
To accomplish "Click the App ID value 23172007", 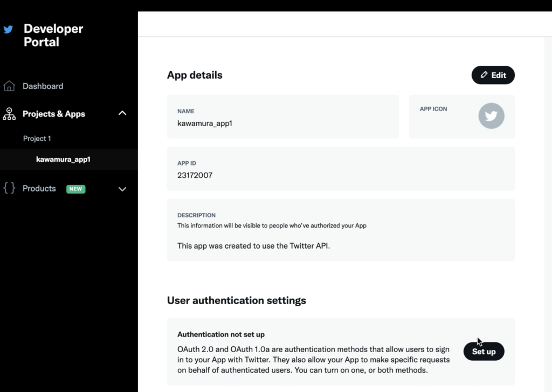I will pyautogui.click(x=195, y=175).
